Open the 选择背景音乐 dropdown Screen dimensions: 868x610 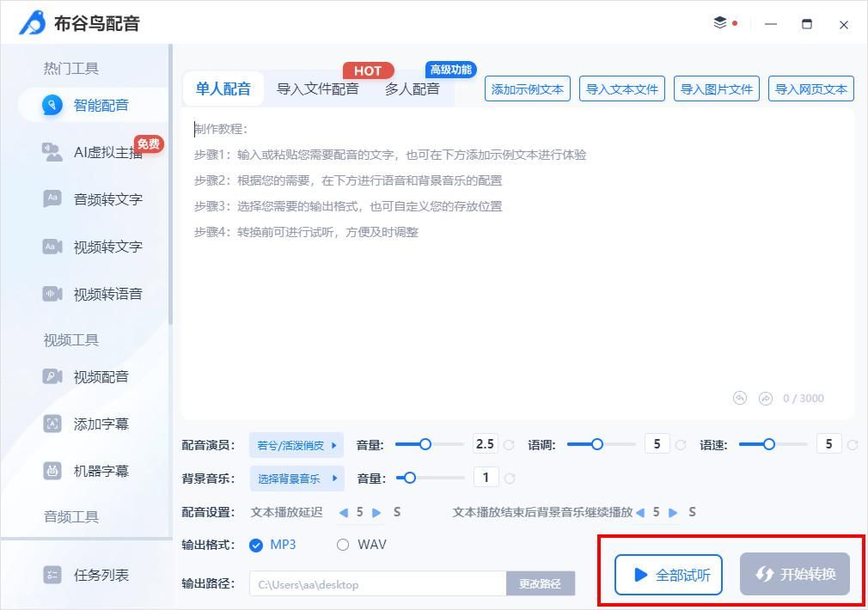click(296, 479)
